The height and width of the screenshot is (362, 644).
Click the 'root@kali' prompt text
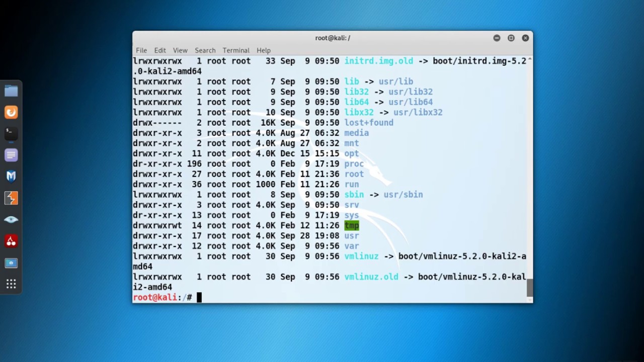click(x=155, y=297)
